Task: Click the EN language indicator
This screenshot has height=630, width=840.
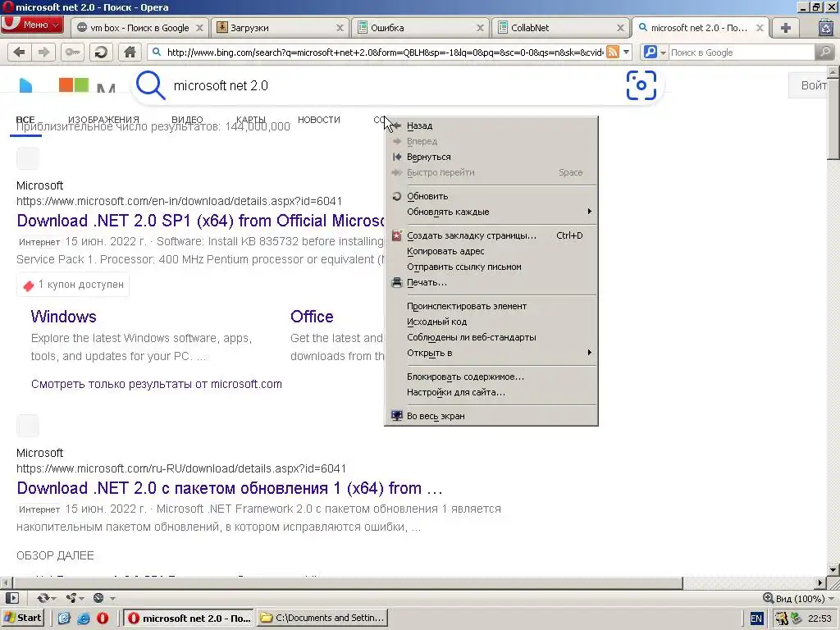Action: coord(756,619)
